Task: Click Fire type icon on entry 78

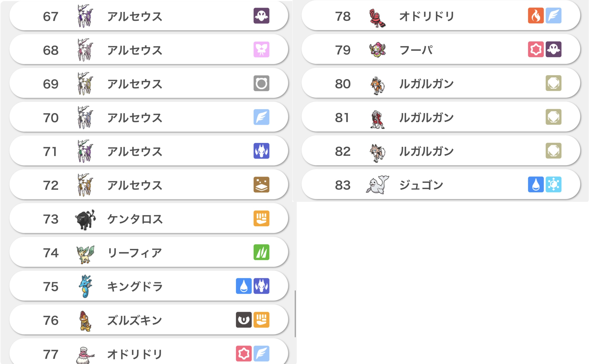Action: pos(536,16)
